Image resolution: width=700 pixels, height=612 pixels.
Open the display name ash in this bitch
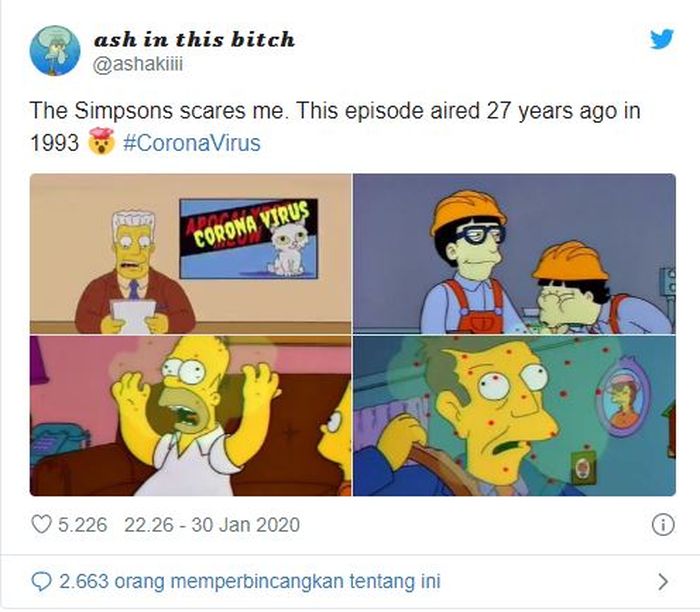[x=194, y=39]
